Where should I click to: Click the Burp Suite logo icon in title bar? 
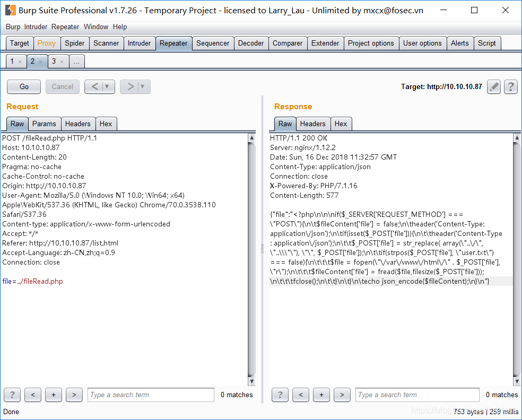[10, 10]
